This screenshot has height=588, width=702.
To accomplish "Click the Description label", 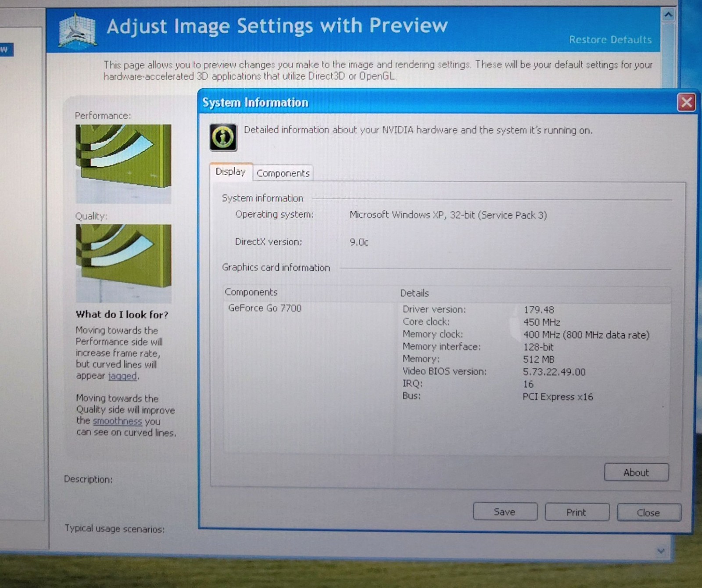I will click(88, 479).
